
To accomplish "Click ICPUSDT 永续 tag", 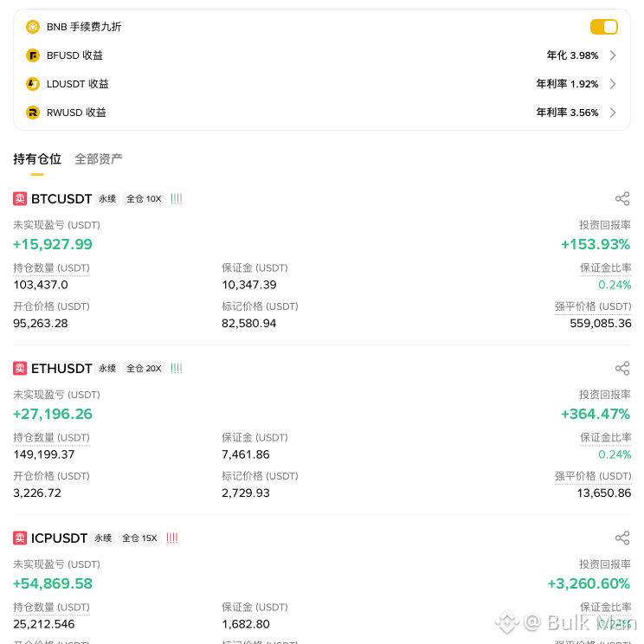I will tap(103, 538).
